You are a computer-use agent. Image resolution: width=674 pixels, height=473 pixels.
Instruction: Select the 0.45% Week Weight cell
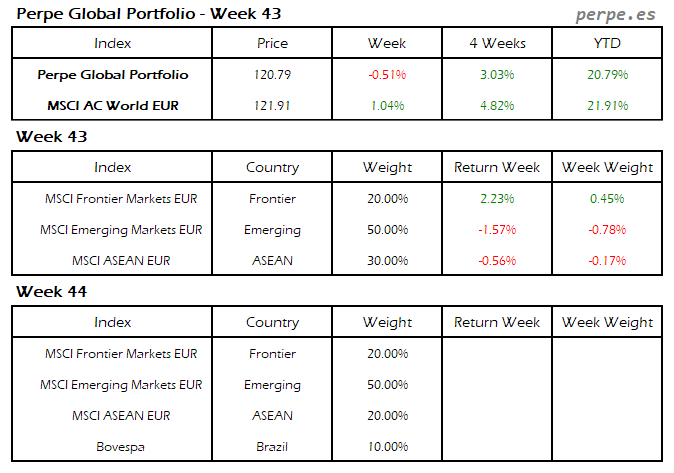pos(608,199)
